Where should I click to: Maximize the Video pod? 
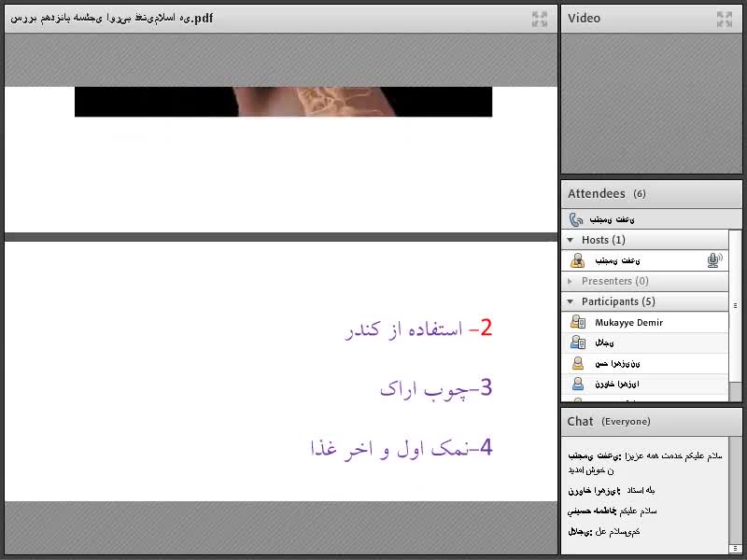click(725, 18)
